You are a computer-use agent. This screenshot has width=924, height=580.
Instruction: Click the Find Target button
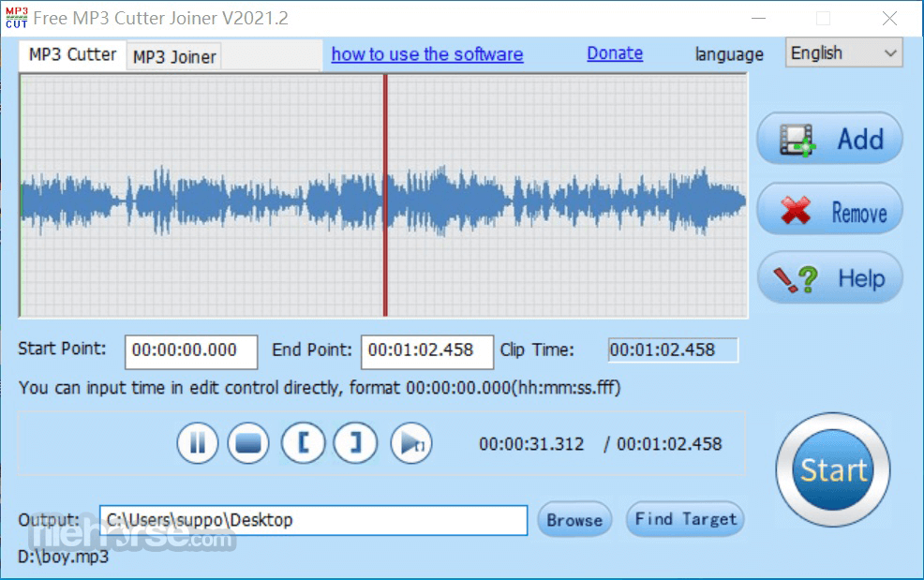point(685,519)
